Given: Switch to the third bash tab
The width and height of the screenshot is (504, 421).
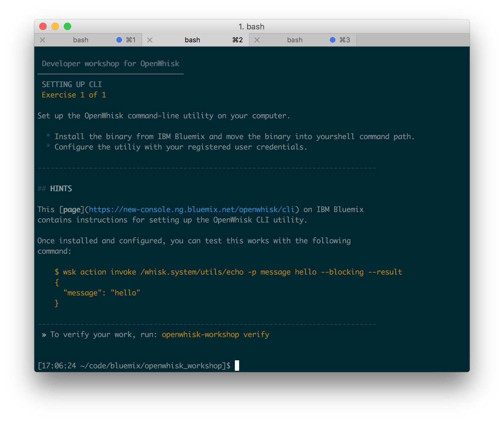Looking at the screenshot, I should [295, 40].
